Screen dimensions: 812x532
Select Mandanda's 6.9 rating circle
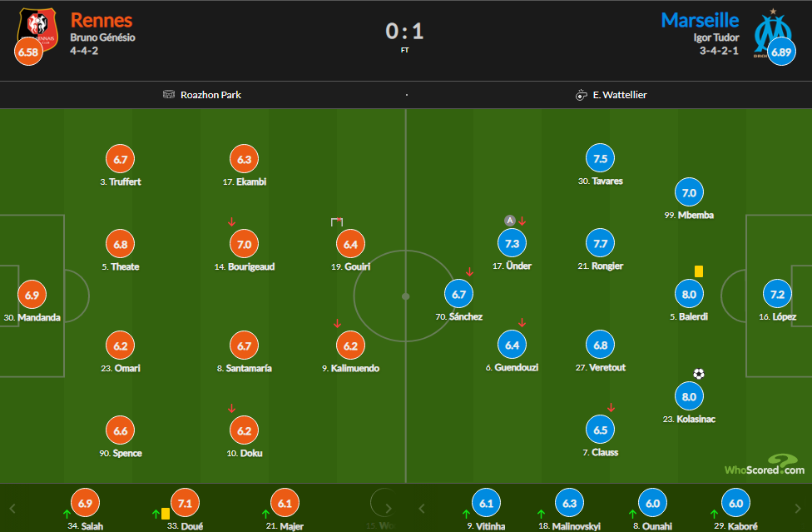click(x=32, y=296)
